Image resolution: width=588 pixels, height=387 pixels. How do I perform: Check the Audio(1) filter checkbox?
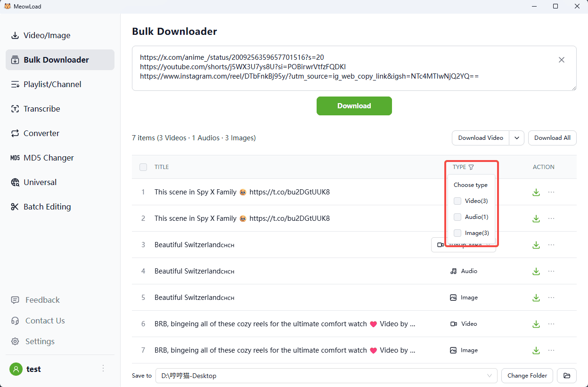pos(457,217)
